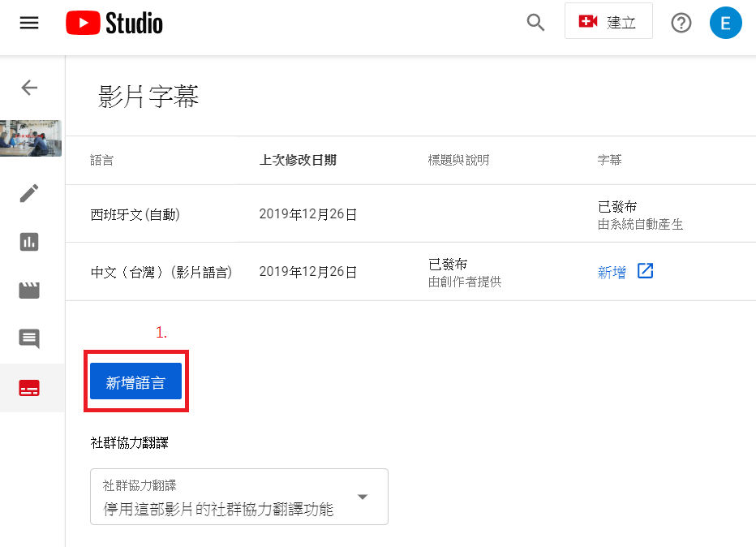Click the 字幕 column header
The width and height of the screenshot is (756, 547).
tap(609, 160)
